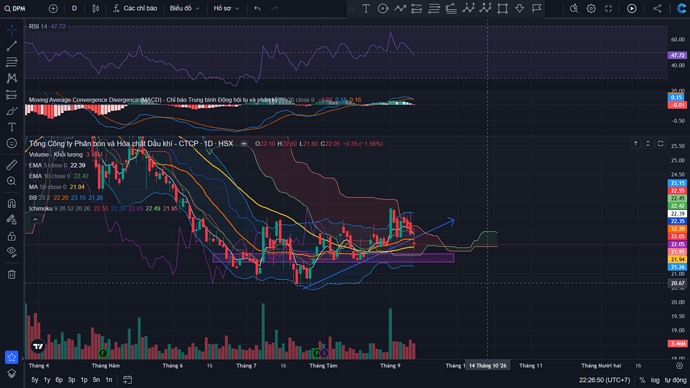Viewport: 690px width, 388px height.
Task: Select the pattern drawing tool
Action: [12, 78]
